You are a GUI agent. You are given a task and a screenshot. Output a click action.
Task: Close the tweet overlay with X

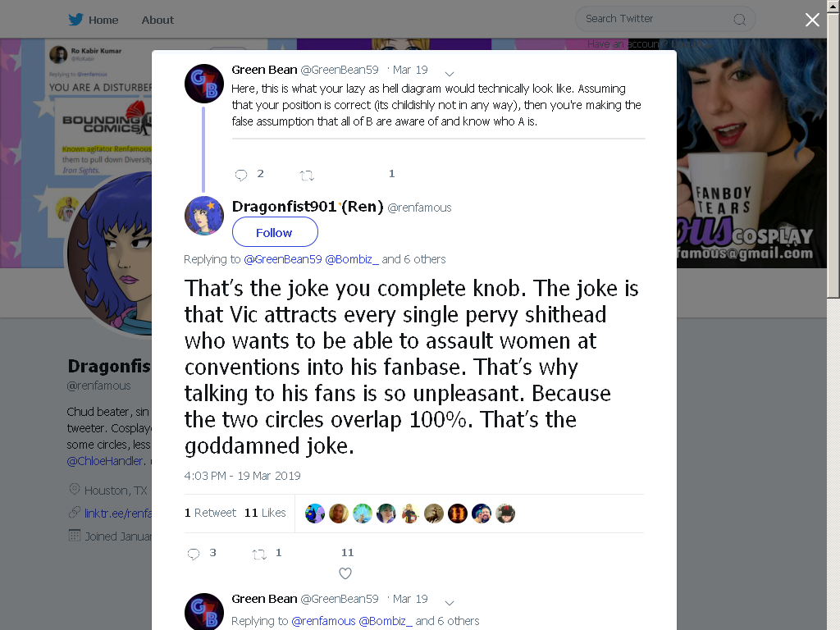point(812,20)
